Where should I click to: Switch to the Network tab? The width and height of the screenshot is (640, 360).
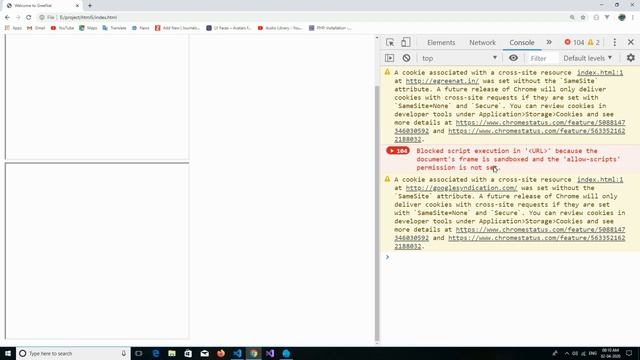coord(482,42)
